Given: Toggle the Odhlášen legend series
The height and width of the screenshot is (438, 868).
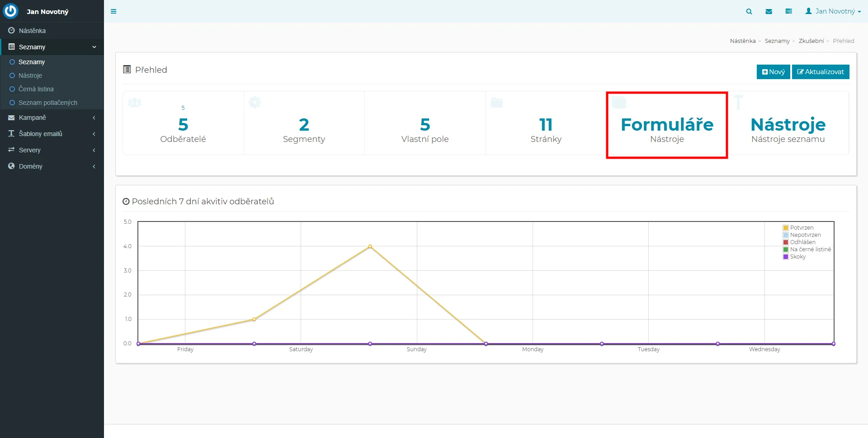Looking at the screenshot, I should pyautogui.click(x=802, y=242).
